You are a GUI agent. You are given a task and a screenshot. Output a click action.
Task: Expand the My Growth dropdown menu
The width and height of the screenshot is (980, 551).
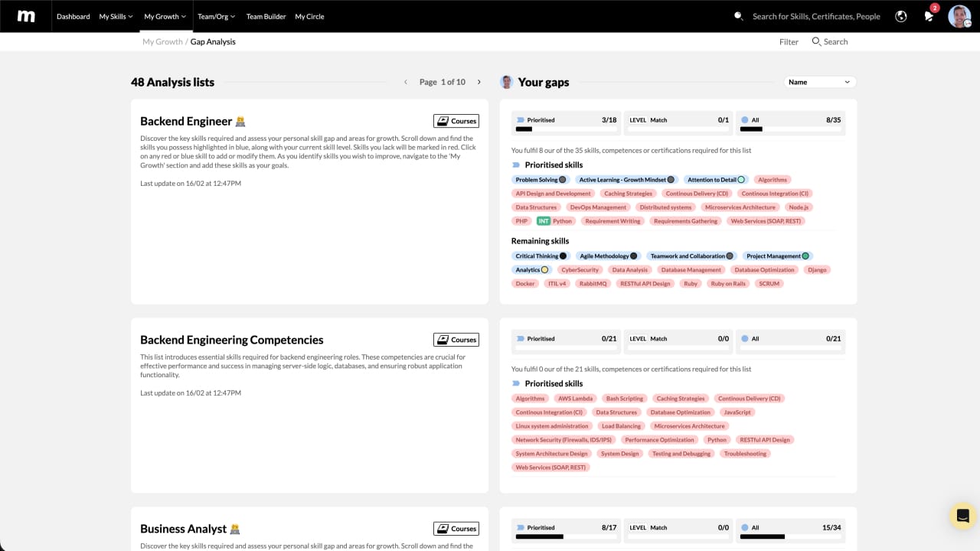pos(165,16)
